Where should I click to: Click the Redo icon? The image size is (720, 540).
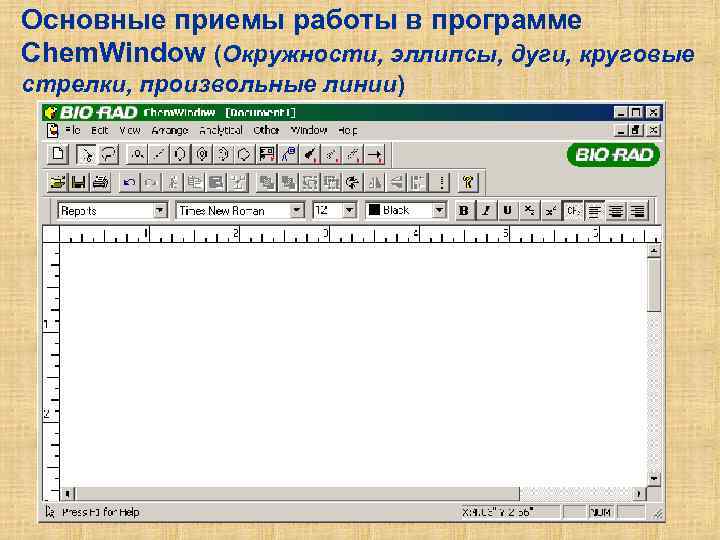[150, 183]
